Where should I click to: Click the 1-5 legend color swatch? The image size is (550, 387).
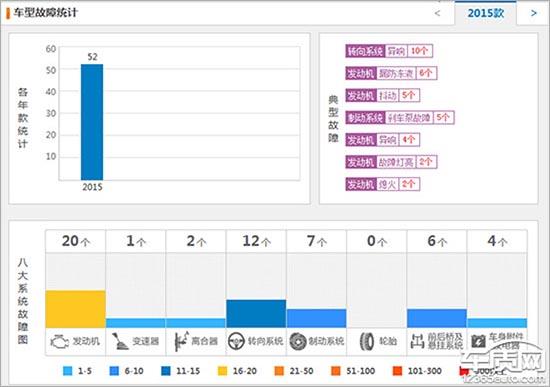[x=67, y=371]
